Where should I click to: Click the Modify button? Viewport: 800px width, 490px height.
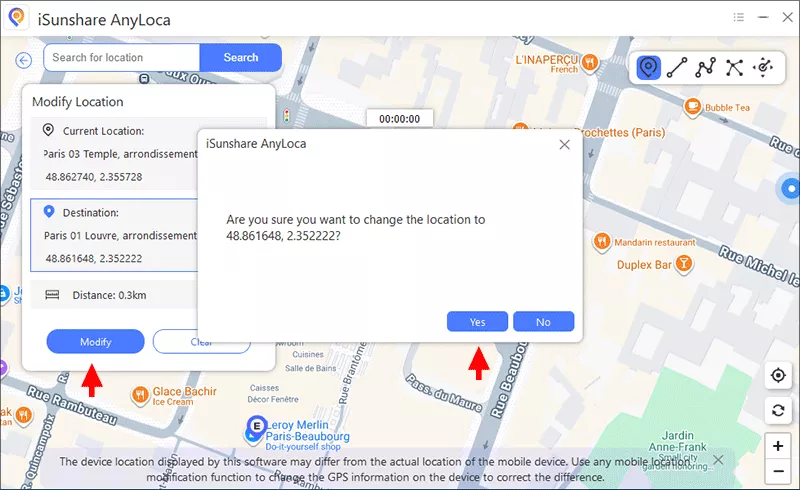click(95, 341)
